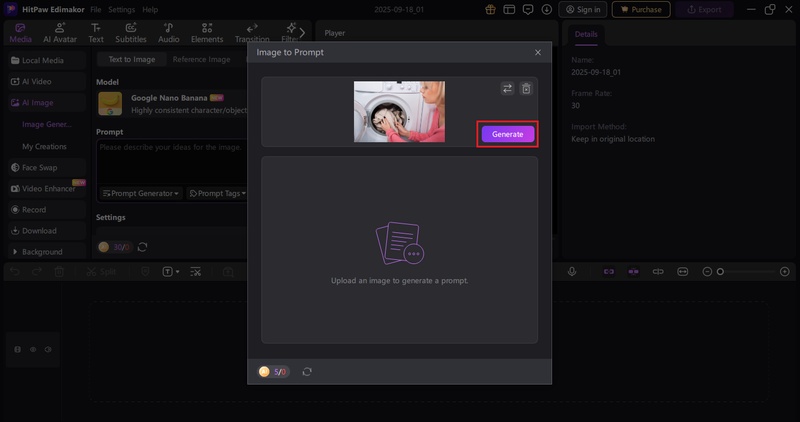Open My Creations
800x422 pixels.
click(44, 146)
